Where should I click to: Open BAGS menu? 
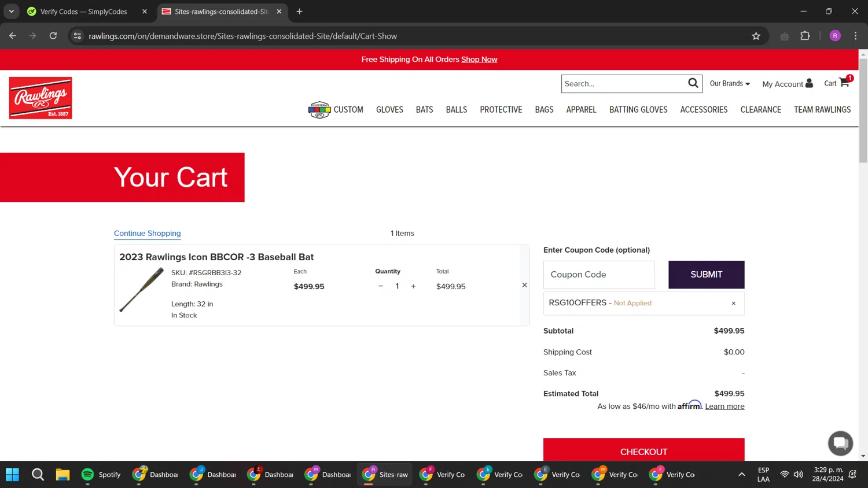click(544, 109)
